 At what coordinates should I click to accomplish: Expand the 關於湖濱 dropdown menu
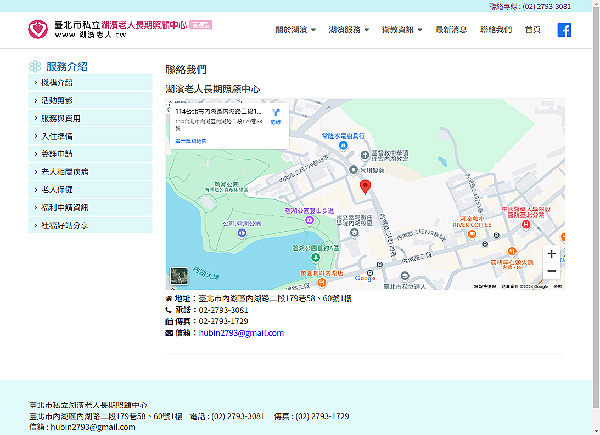pos(296,29)
